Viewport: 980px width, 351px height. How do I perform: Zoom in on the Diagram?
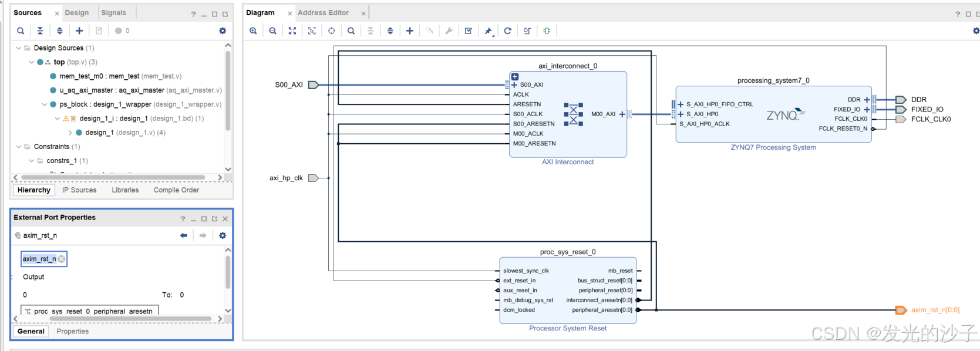[x=253, y=31]
